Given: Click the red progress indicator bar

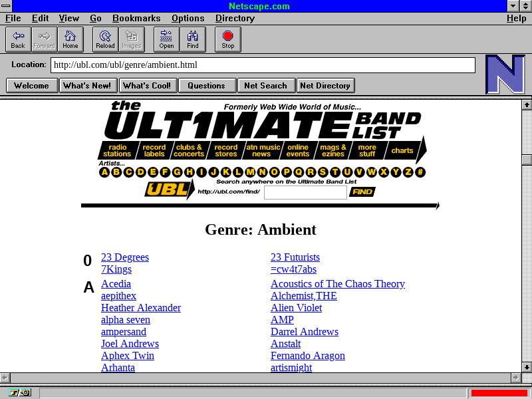Looking at the screenshot, I should click(499, 392).
